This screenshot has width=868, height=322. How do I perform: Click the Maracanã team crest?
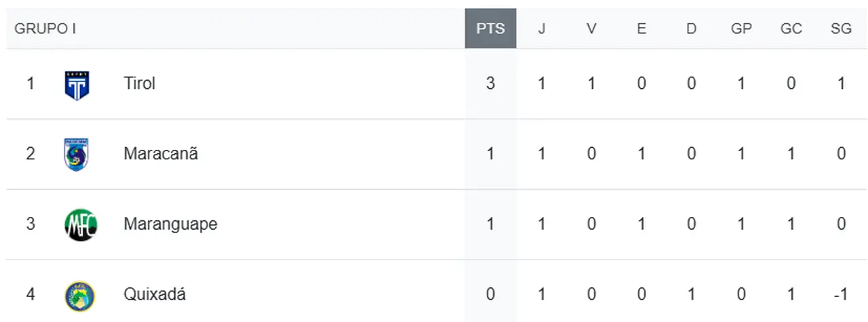point(77,154)
